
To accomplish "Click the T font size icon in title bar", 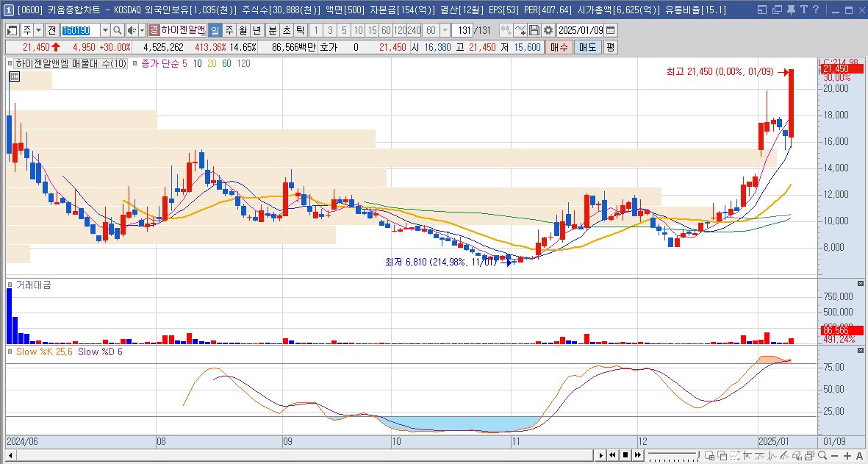I will point(803,10).
